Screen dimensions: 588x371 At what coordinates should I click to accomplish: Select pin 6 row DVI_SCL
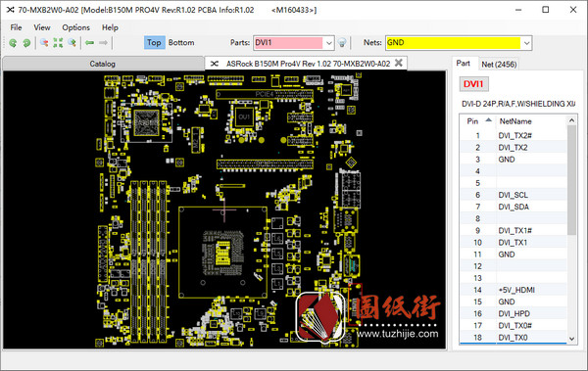[x=514, y=195]
